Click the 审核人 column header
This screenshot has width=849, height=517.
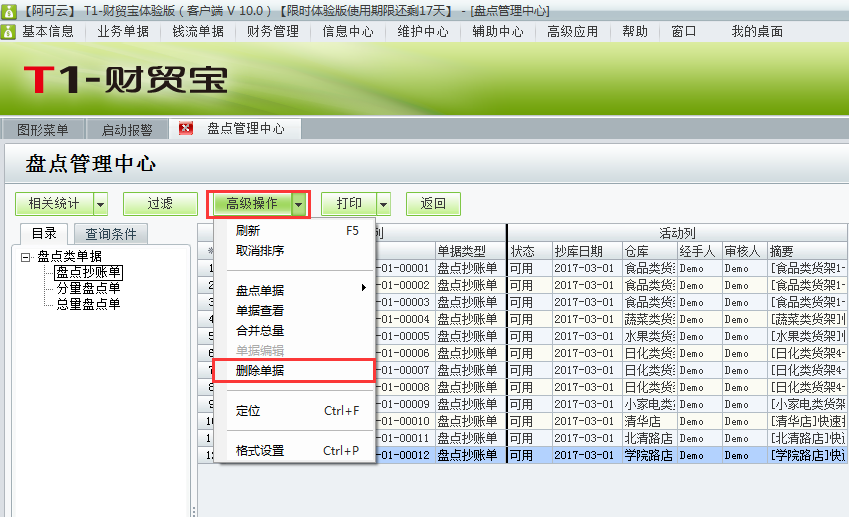click(x=745, y=251)
